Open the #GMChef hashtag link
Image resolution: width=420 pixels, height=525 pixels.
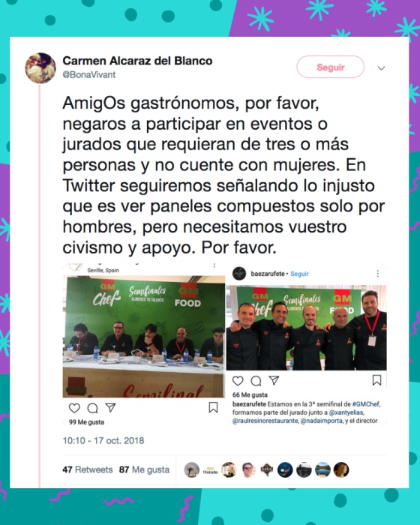[366, 404]
